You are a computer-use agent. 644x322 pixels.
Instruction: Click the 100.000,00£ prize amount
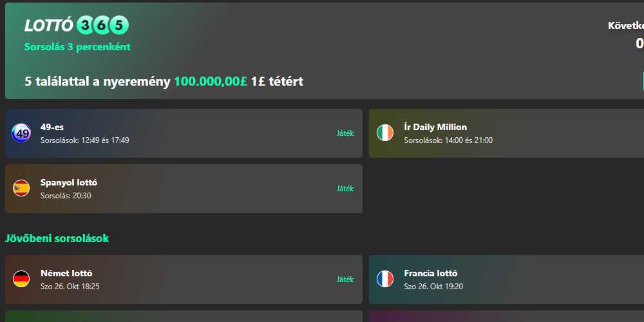(x=211, y=82)
